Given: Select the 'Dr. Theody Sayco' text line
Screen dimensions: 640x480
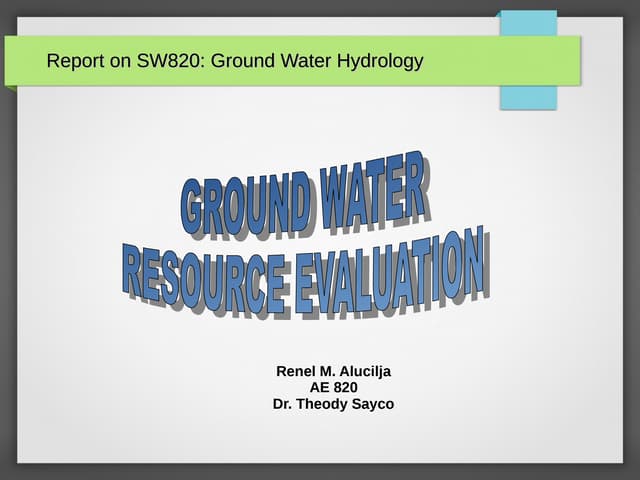Looking at the screenshot, I should 333,404.
